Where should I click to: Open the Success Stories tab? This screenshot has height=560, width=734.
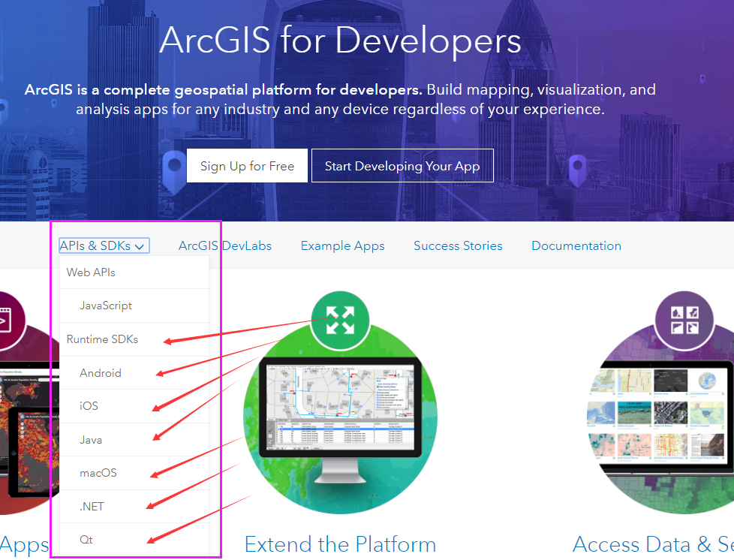point(458,245)
